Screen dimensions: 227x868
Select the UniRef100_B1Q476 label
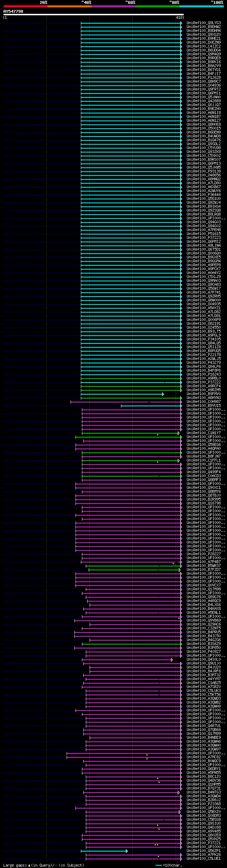point(204,140)
